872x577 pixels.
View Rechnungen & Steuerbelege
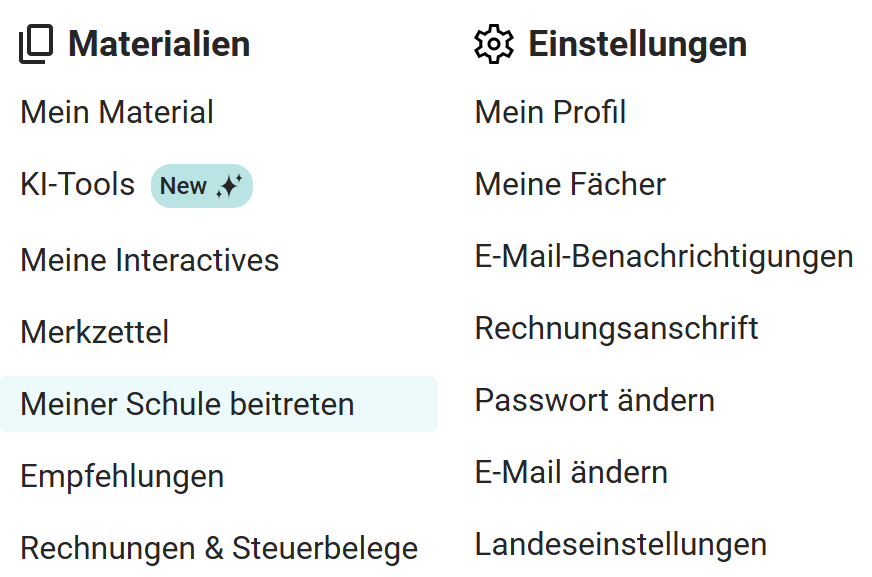pos(219,548)
